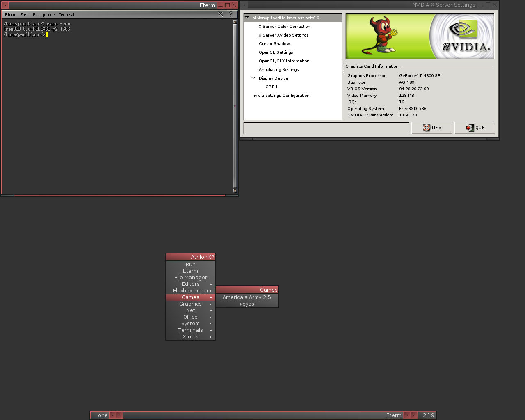
Task: Collapse the athlonxp.toadlife.kicks-ass.net:0.0 tree node
Action: tap(247, 18)
